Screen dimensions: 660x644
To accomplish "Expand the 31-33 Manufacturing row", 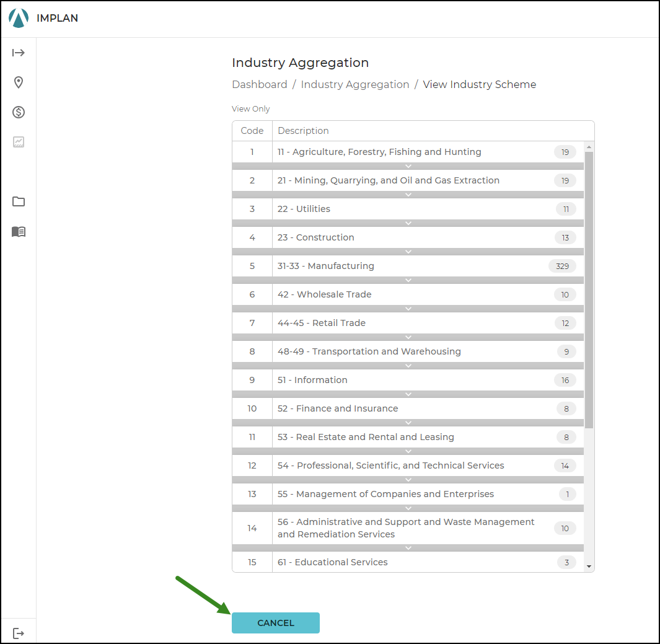I will pyautogui.click(x=408, y=280).
